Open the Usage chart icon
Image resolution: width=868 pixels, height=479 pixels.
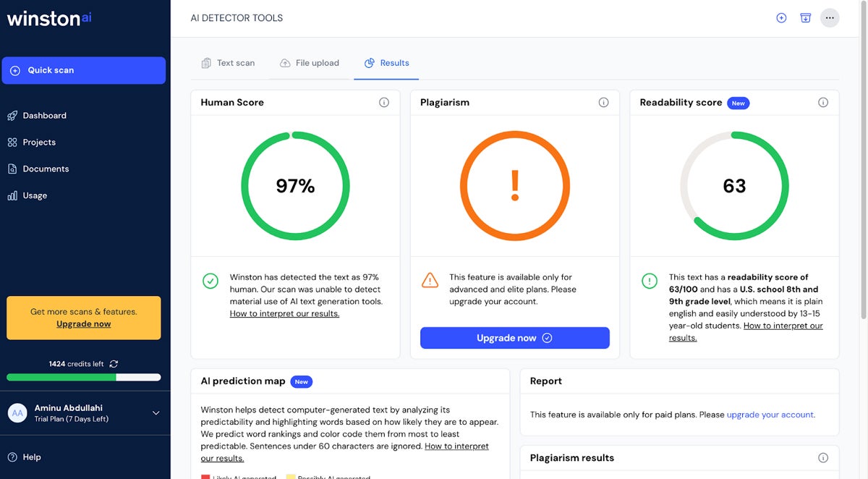(12, 195)
